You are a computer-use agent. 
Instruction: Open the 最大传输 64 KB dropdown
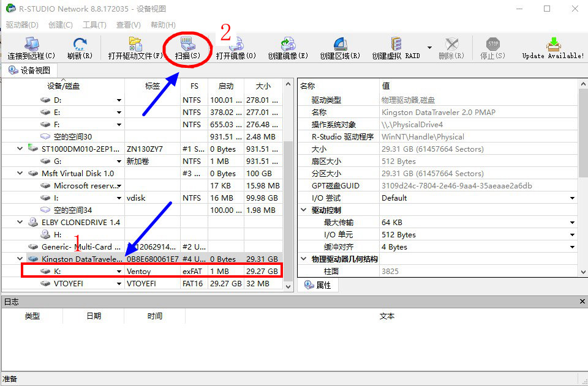[571, 222]
